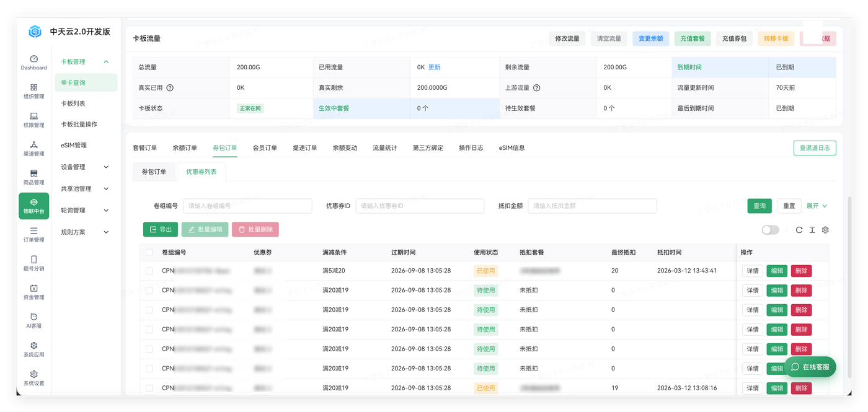Screen dimensions: 868x412
Task: Open 权限管理 in sidebar
Action: (33, 120)
